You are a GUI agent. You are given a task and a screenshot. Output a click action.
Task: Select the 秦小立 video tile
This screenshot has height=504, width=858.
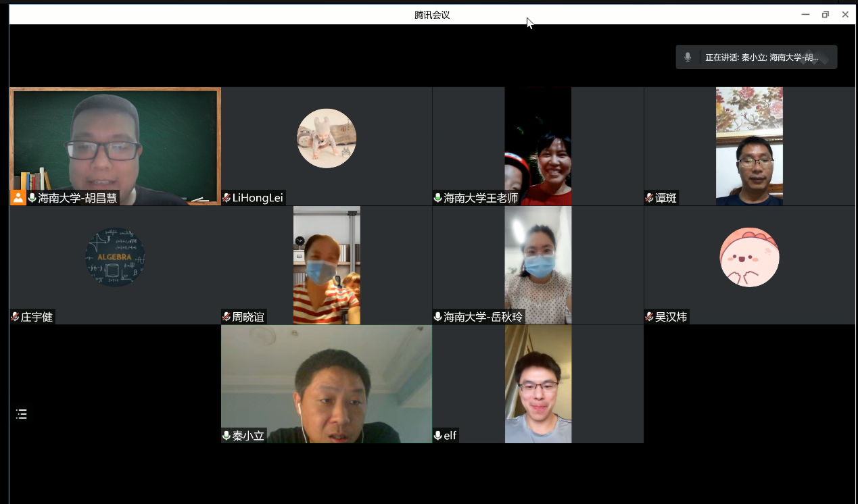[327, 384]
